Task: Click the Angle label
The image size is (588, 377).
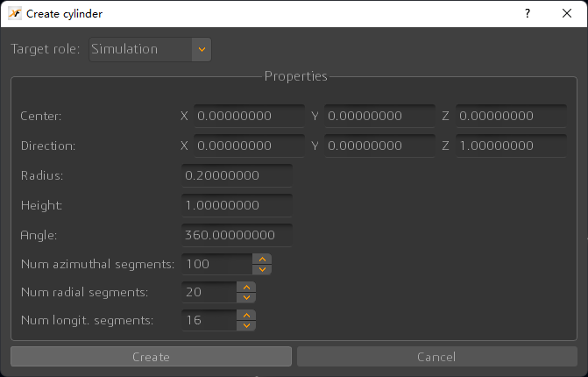Action: (x=39, y=235)
